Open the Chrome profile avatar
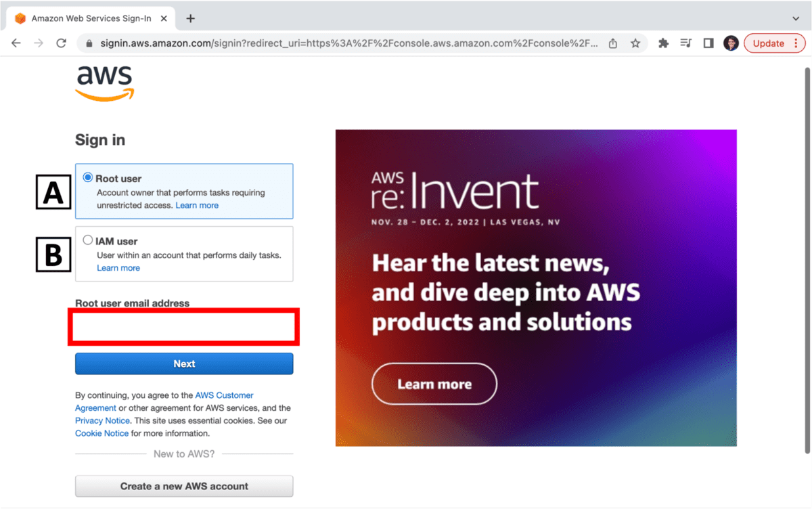812x509 pixels. tap(731, 43)
